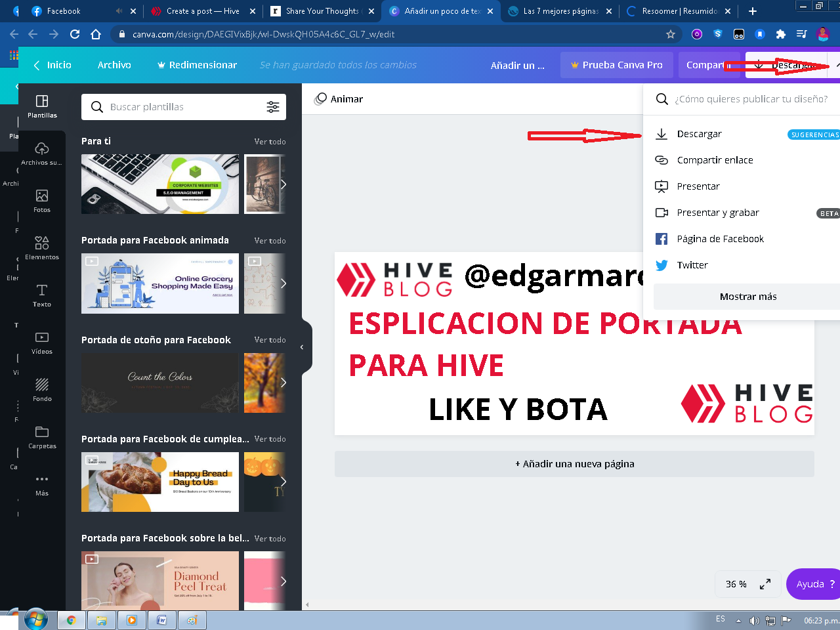Open the Plantillas sidebar panel
The height and width of the screenshot is (630, 840).
(x=42, y=107)
